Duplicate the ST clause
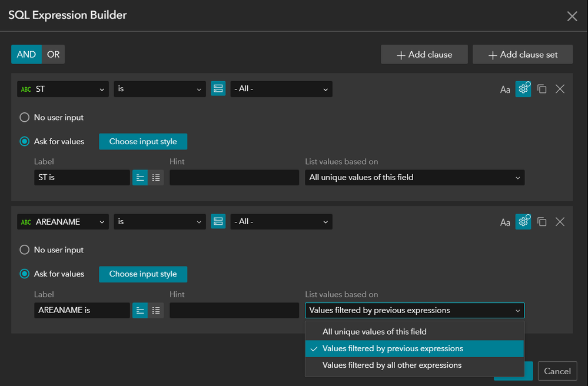 (x=542, y=89)
